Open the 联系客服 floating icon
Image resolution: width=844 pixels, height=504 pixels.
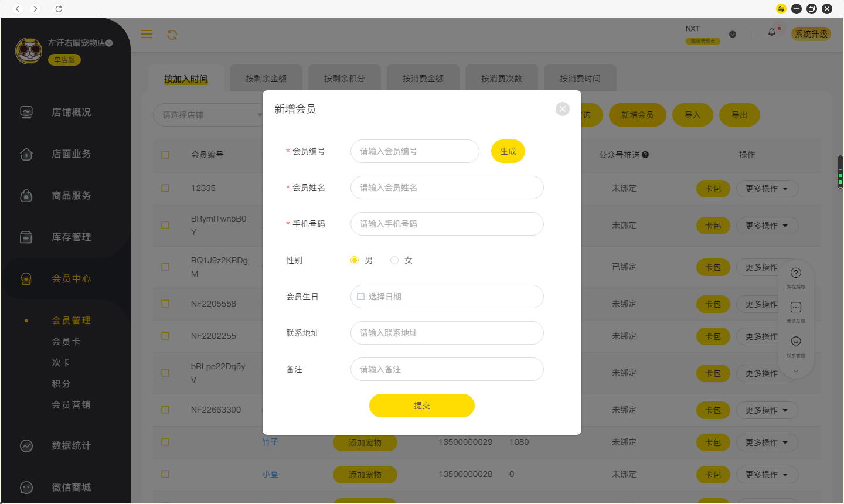tap(795, 342)
